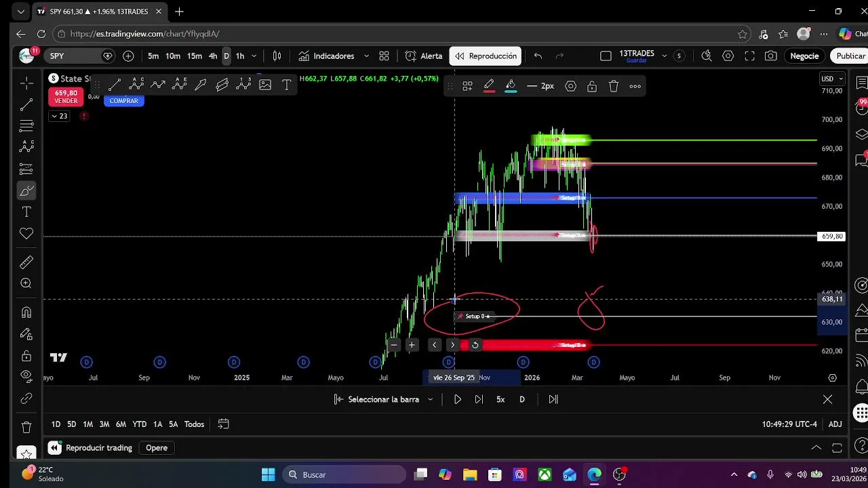Choose the arrow tool in floating toolbar

[x=201, y=85]
